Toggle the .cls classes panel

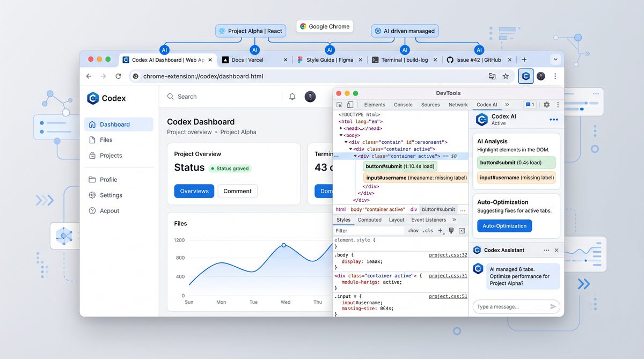pos(428,231)
